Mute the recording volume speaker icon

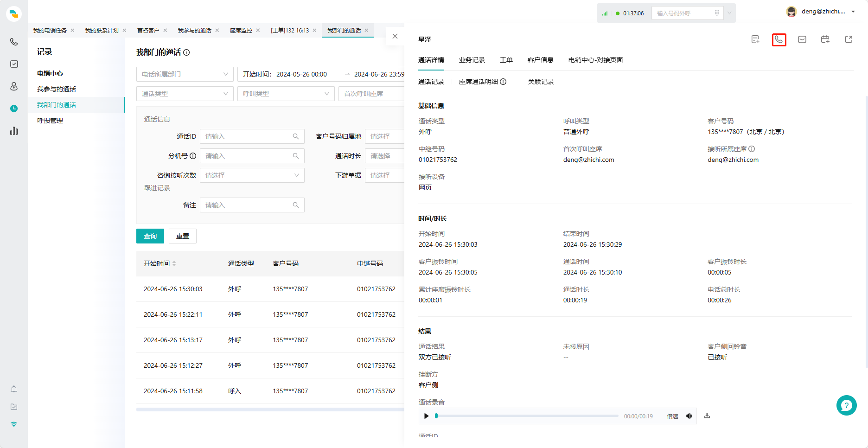(689, 416)
